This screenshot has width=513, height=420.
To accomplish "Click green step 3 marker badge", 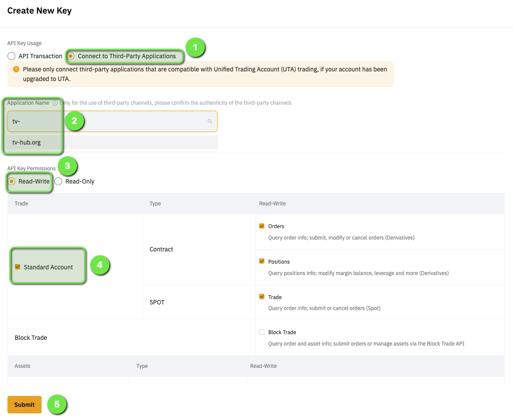I will pos(67,166).
